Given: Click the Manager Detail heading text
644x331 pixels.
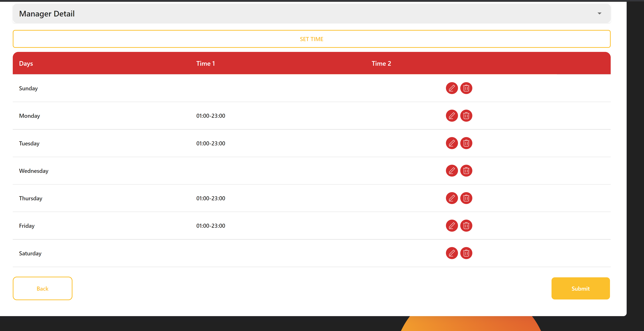Looking at the screenshot, I should click(x=47, y=14).
